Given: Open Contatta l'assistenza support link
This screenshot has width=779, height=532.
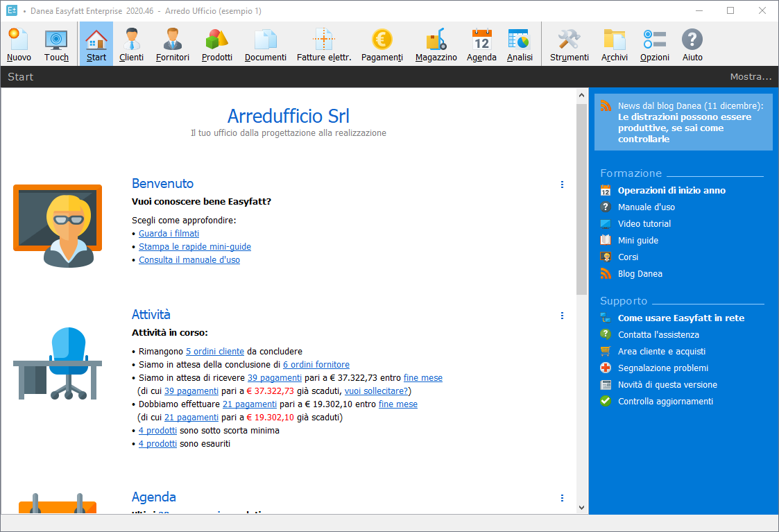Looking at the screenshot, I should tap(658, 335).
